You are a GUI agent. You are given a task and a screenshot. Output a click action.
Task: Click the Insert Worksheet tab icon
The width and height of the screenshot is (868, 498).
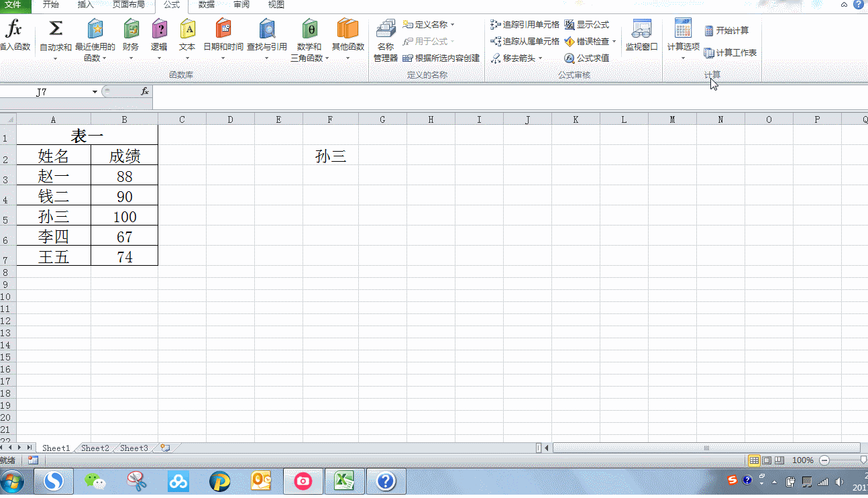(165, 448)
